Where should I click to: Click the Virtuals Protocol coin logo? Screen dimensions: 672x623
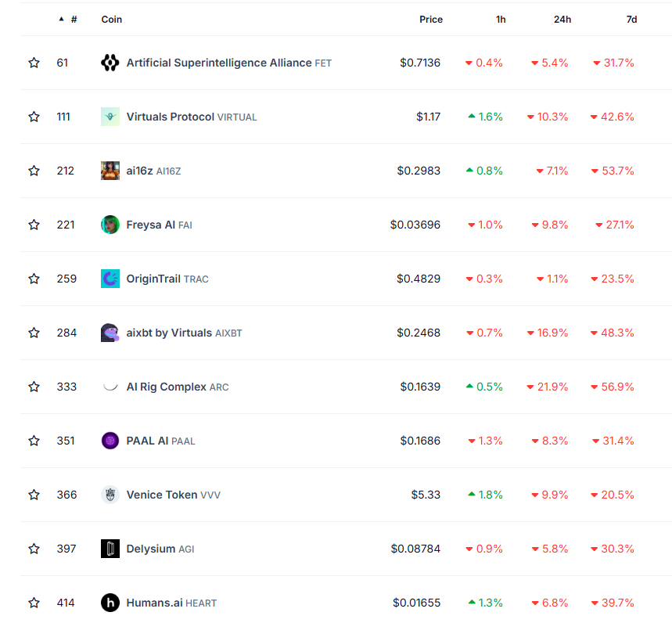110,117
